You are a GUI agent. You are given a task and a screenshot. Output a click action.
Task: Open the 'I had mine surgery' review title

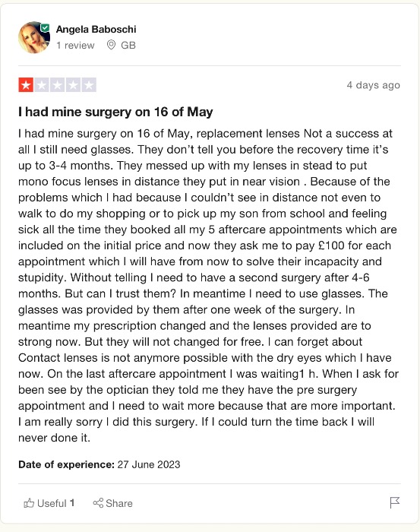coord(115,112)
